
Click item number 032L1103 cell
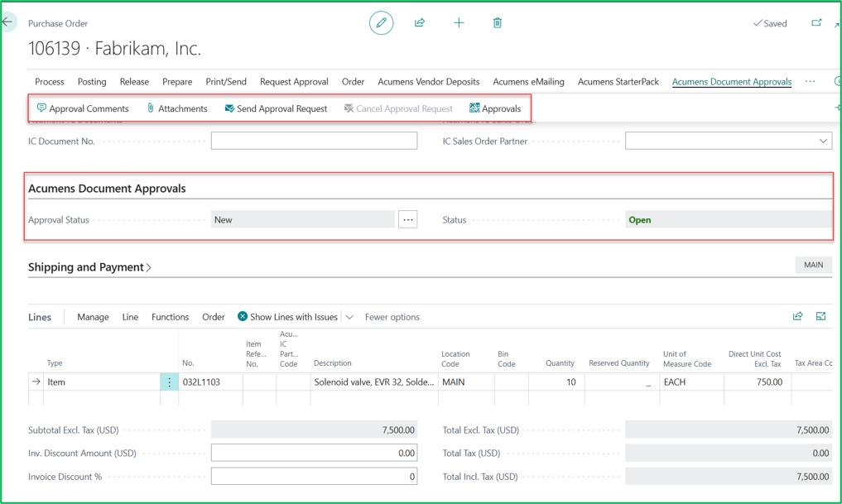click(x=210, y=382)
